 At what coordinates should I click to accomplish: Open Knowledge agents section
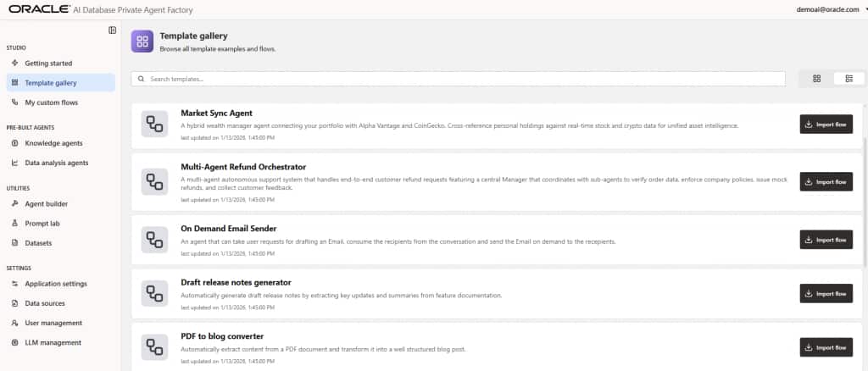pos(53,143)
